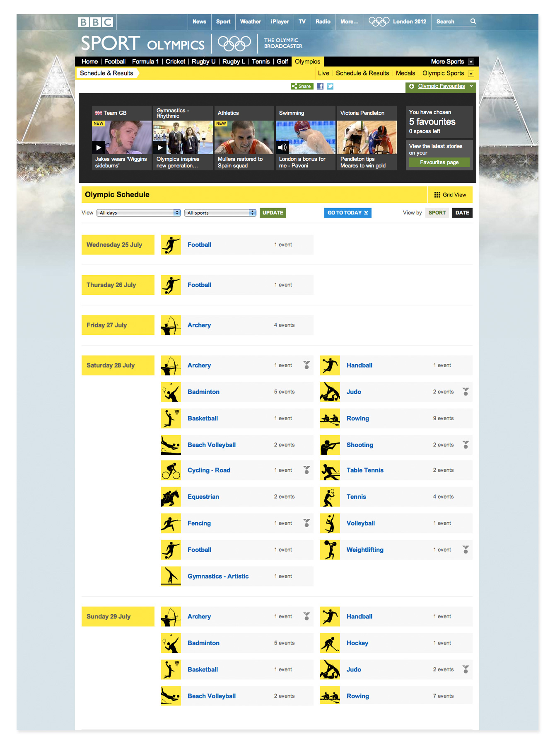Click the Thursday 26 July date label

(118, 285)
